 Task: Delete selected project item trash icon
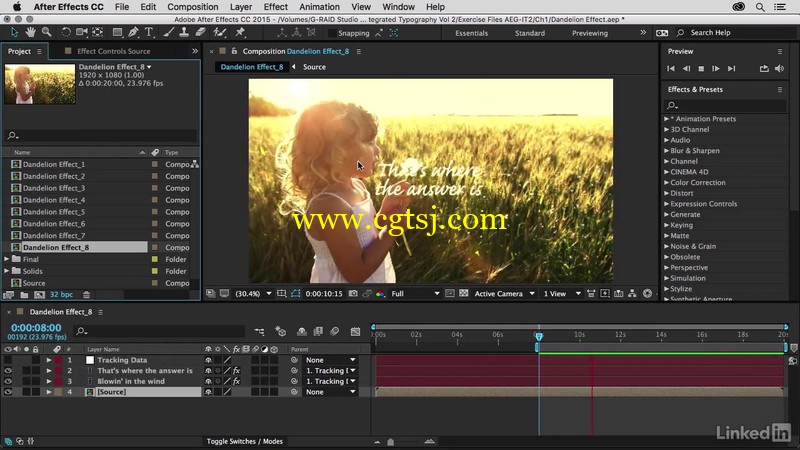86,295
